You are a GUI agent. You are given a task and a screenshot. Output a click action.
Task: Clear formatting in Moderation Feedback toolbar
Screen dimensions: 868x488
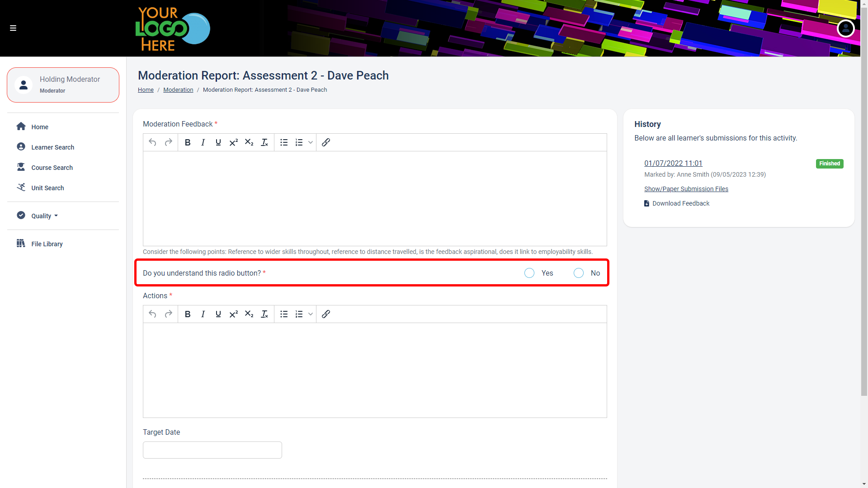pos(264,142)
